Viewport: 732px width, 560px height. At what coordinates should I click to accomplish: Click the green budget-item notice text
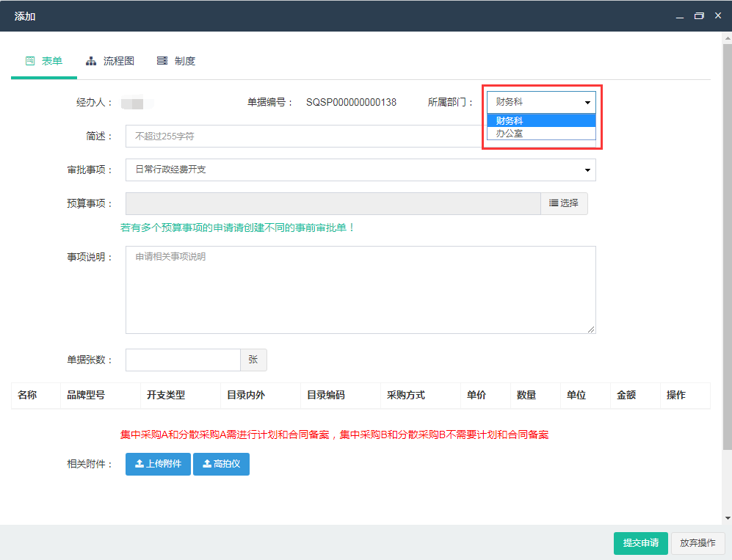238,228
